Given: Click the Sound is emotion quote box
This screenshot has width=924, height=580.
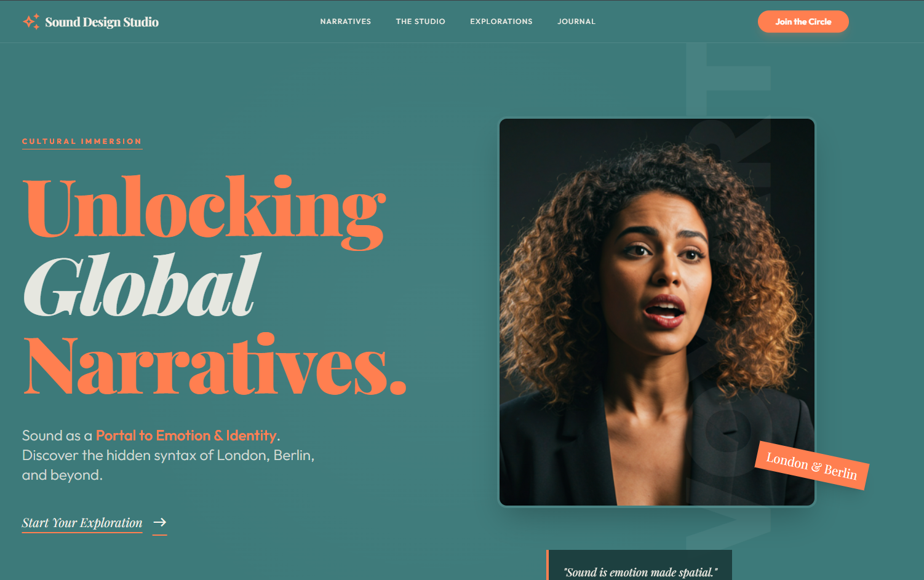Looking at the screenshot, I should pyautogui.click(x=639, y=565).
